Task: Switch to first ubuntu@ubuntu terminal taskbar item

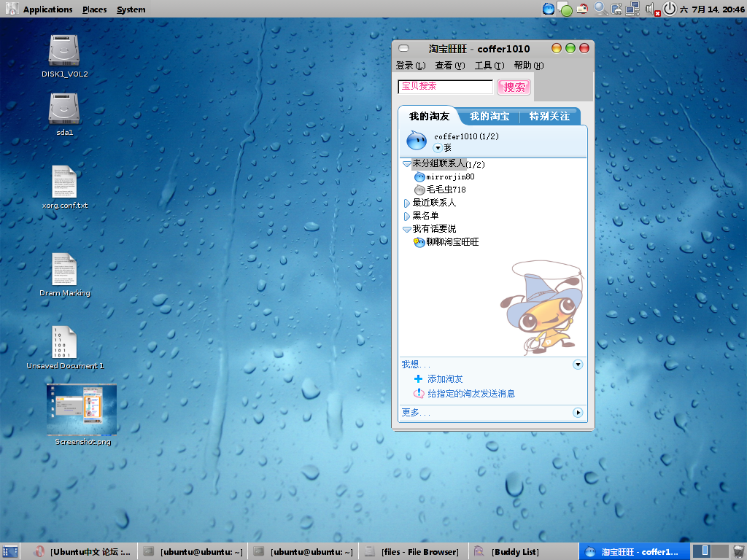Action: pos(193,552)
